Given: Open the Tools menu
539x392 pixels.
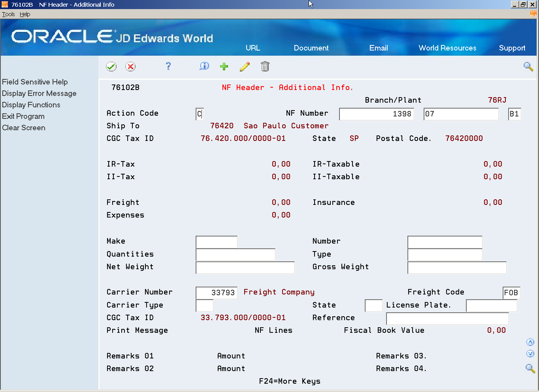Looking at the screenshot, I should pyautogui.click(x=8, y=14).
